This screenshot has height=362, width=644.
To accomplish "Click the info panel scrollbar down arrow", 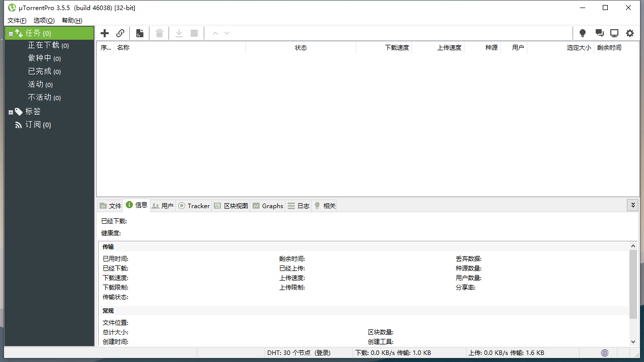I will click(x=633, y=342).
